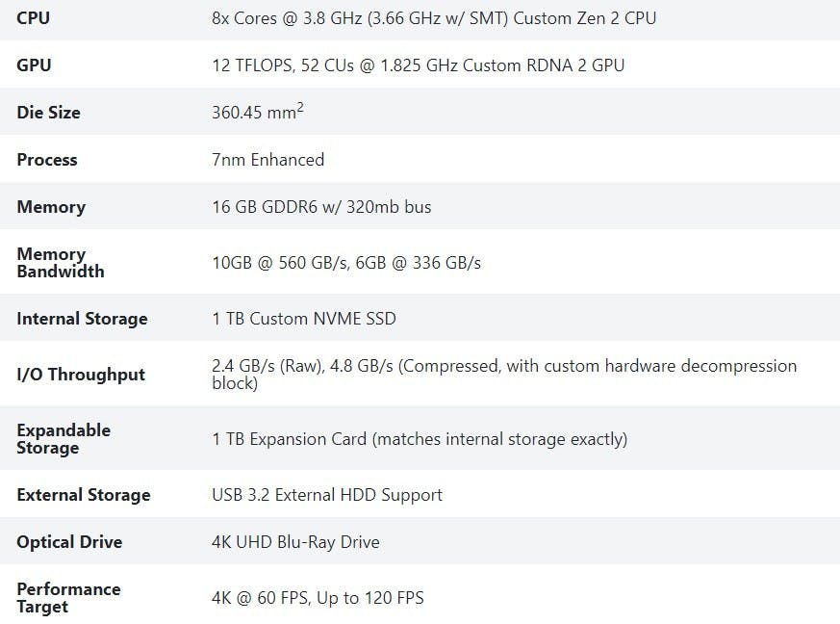Click the 7nm Enhanced value
Screen dimensions: 840x624
tap(267, 160)
